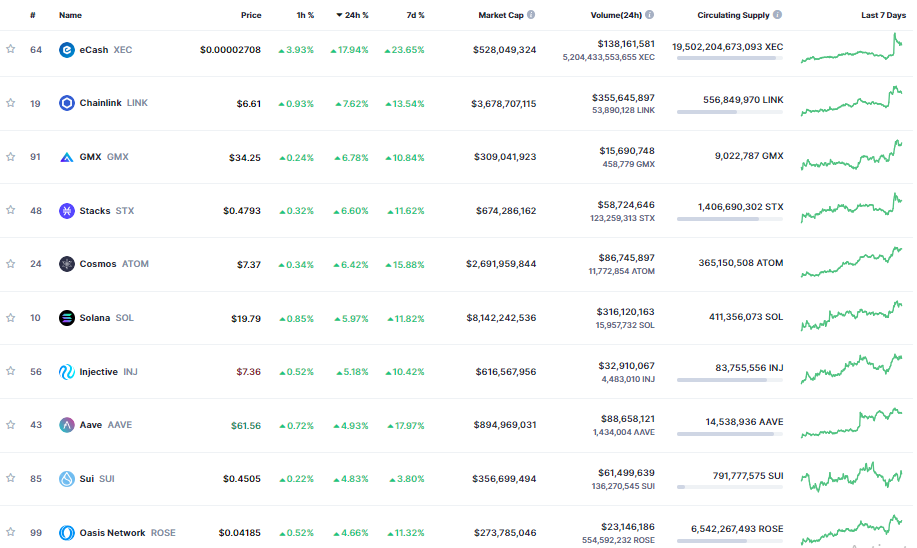Viewport: 917px width, 548px height.
Task: Sort table by 24h % column
Action: click(352, 15)
